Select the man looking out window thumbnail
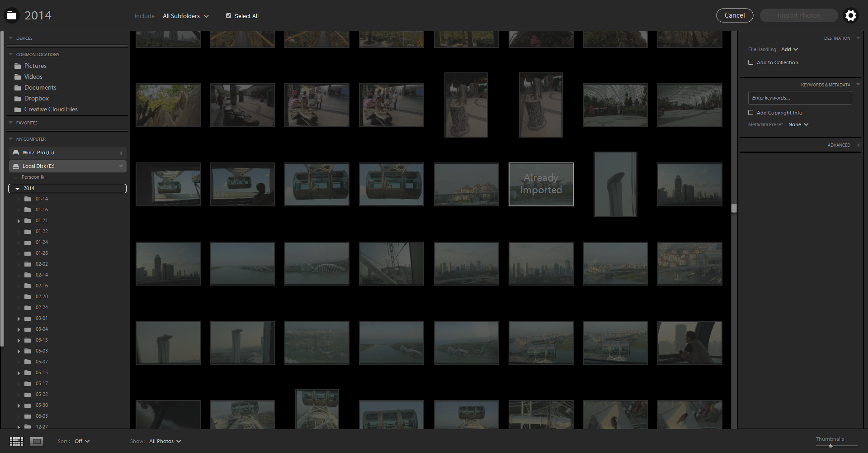Screen dimensions: 868x453 coord(690,343)
